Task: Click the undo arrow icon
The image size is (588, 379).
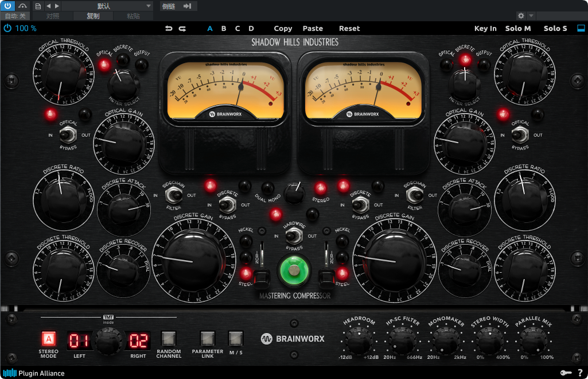Action: 169,29
